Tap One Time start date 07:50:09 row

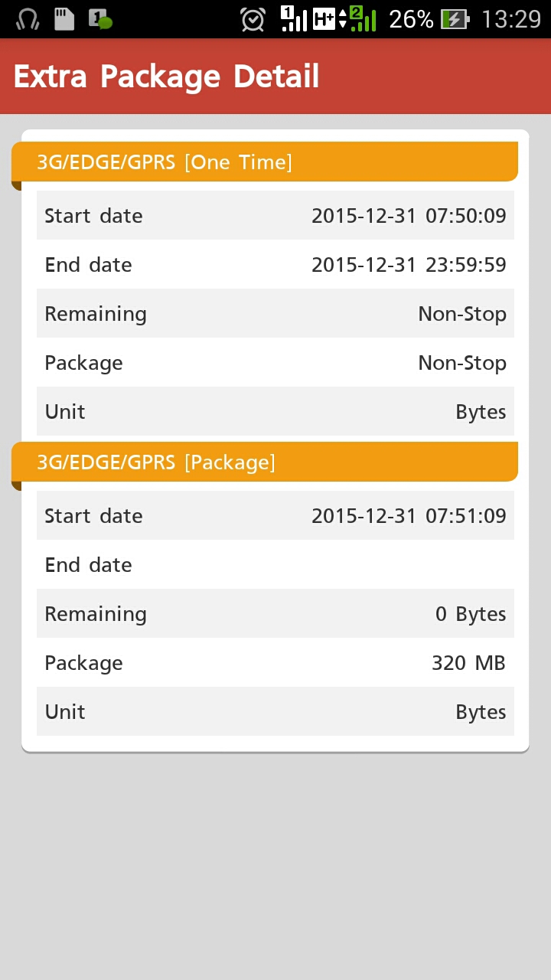[275, 216]
